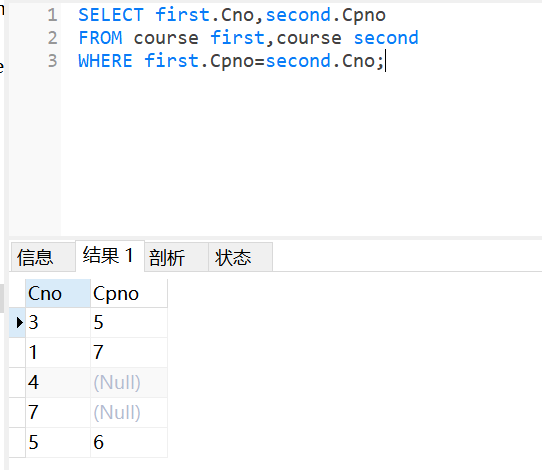Image resolution: width=542 pixels, height=470 pixels.
Task: Select Cno cell with value 4
Action: 58,383
